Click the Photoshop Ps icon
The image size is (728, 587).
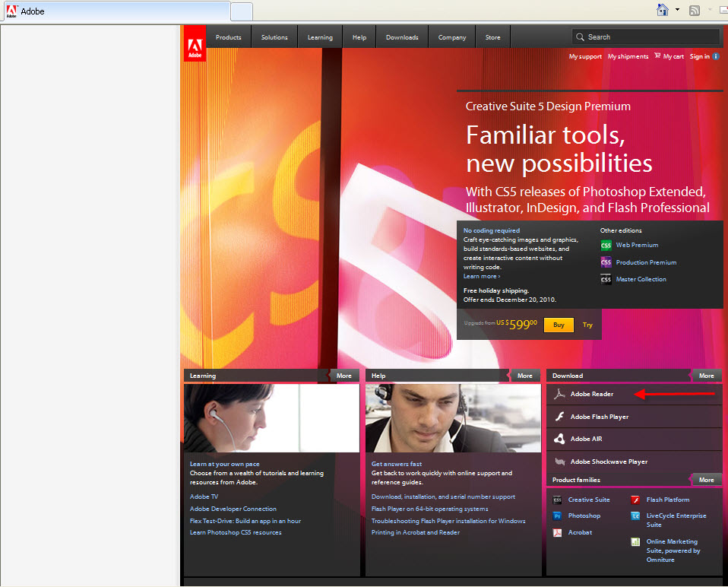tap(557, 516)
